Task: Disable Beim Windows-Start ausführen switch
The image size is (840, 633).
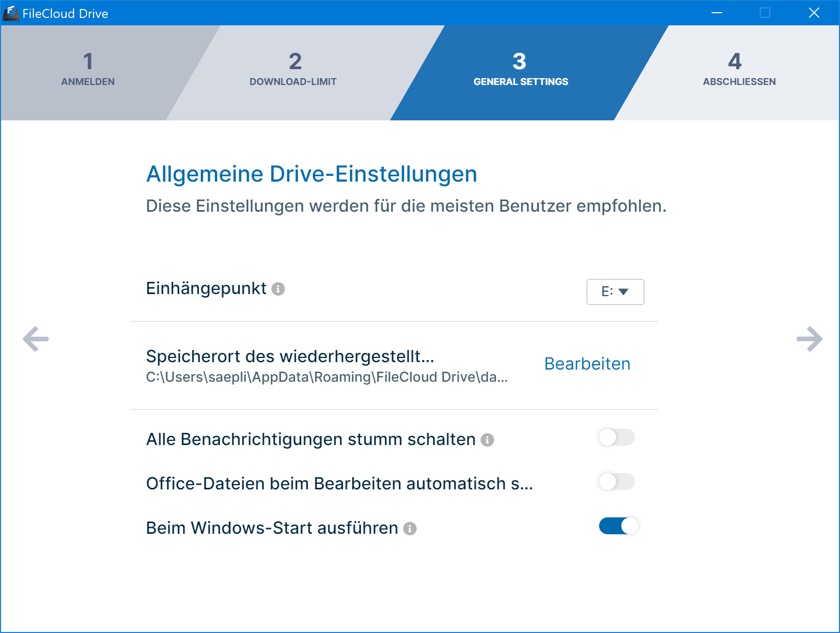Action: tap(619, 526)
